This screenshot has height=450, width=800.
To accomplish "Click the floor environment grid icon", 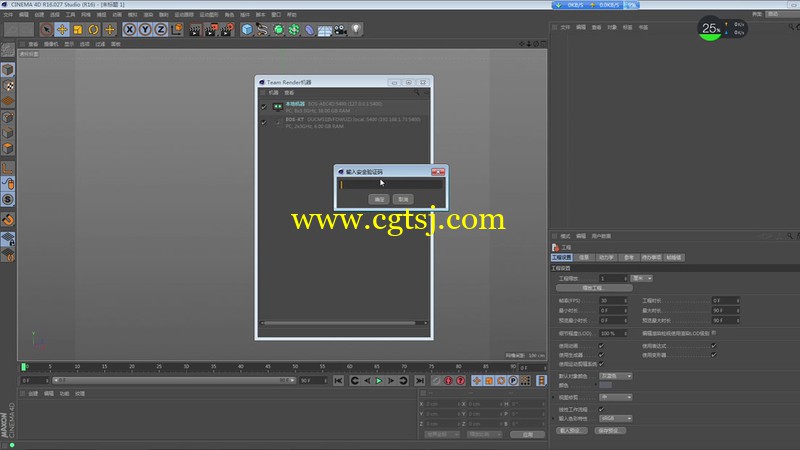I will [x=324, y=30].
